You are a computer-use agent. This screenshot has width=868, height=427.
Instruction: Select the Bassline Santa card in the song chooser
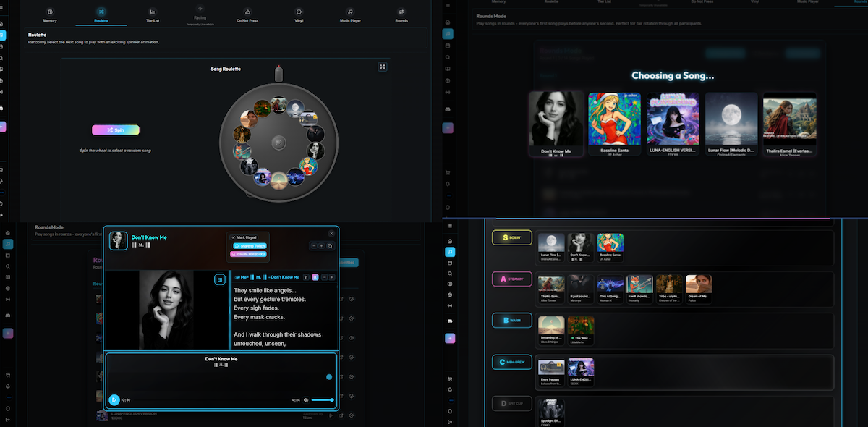tap(614, 123)
